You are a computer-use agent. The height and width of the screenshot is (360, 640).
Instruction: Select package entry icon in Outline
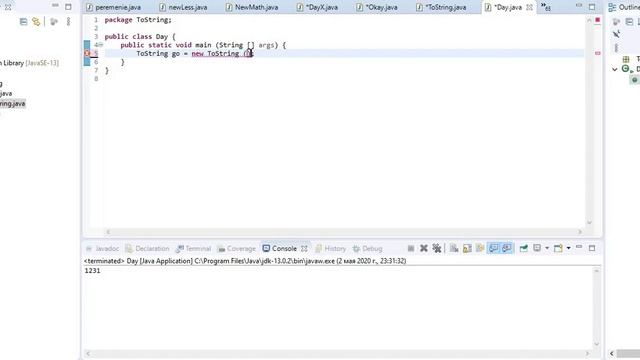click(x=626, y=59)
